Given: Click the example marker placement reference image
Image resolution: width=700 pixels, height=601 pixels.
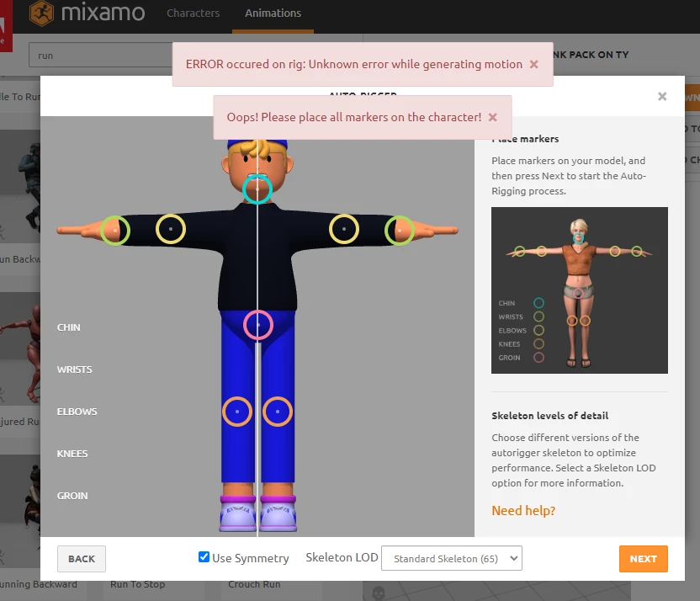Looking at the screenshot, I should coord(580,290).
